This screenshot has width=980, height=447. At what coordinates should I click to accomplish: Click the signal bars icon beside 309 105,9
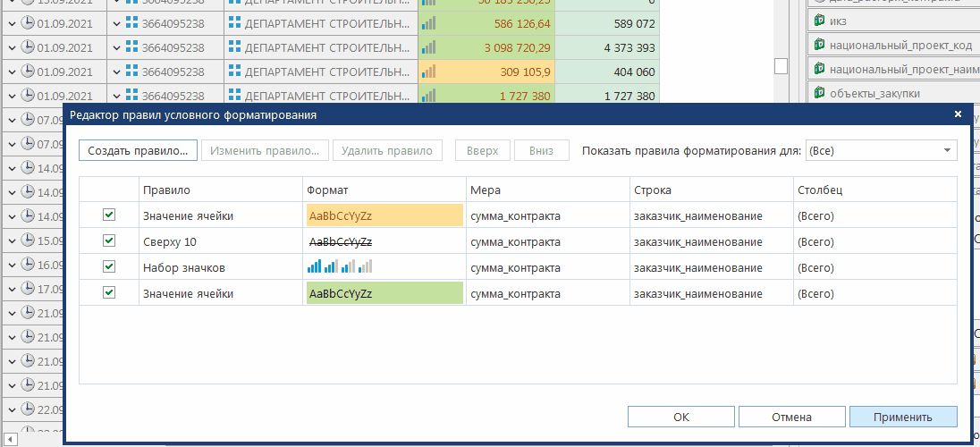[x=430, y=72]
